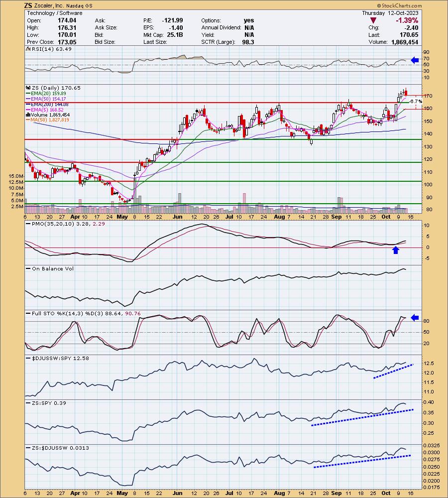Image resolution: width=448 pixels, height=498 pixels.
Task: Click the EMA(20) 159.89 legend entry
Action: pos(48,94)
